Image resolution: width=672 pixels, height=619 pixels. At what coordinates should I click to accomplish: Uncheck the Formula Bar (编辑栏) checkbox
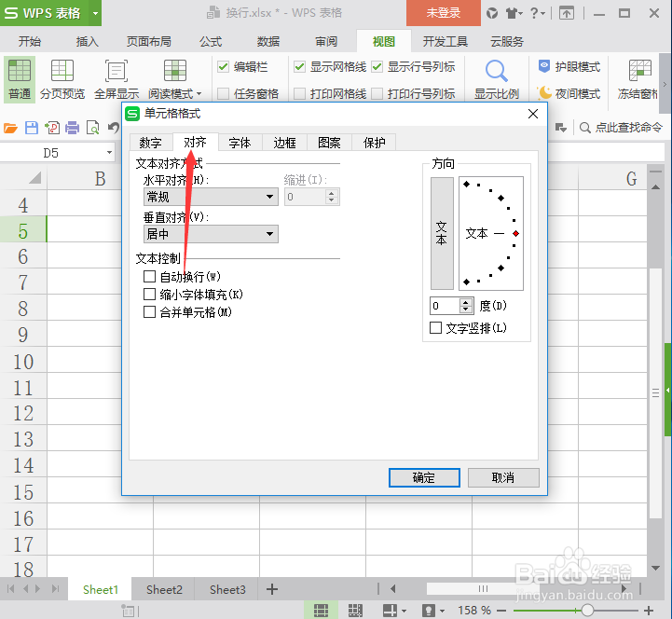[223, 67]
